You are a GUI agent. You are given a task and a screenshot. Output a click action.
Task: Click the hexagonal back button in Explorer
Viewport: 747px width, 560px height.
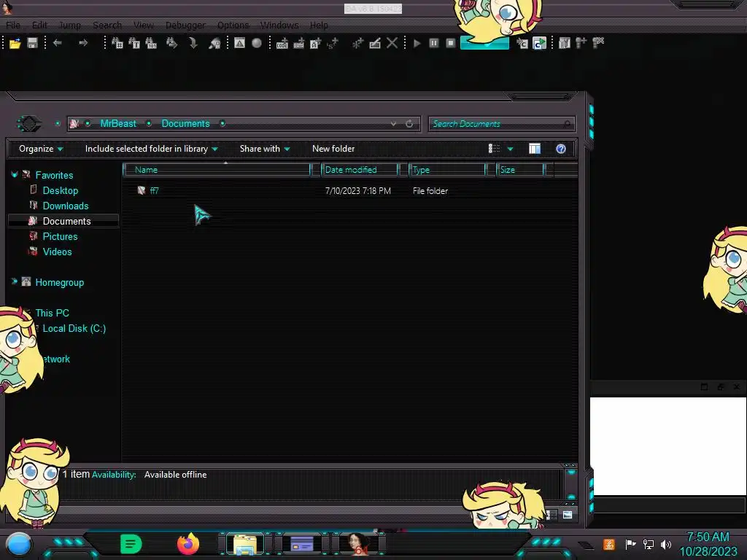[x=29, y=124]
